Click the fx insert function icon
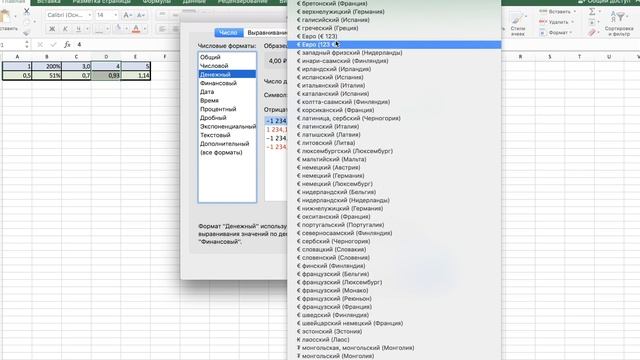The width and height of the screenshot is (640, 360). (x=67, y=44)
